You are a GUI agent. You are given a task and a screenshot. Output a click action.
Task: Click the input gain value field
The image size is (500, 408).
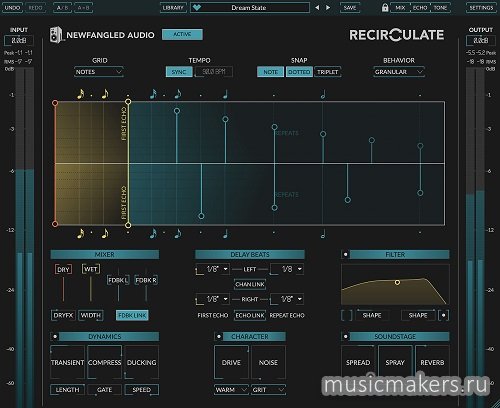pyautogui.click(x=19, y=41)
